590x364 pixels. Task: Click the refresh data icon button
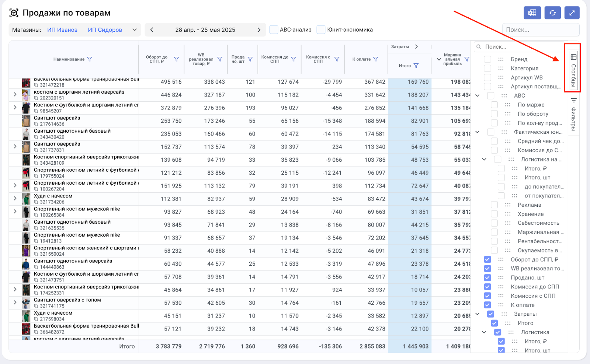(x=552, y=13)
